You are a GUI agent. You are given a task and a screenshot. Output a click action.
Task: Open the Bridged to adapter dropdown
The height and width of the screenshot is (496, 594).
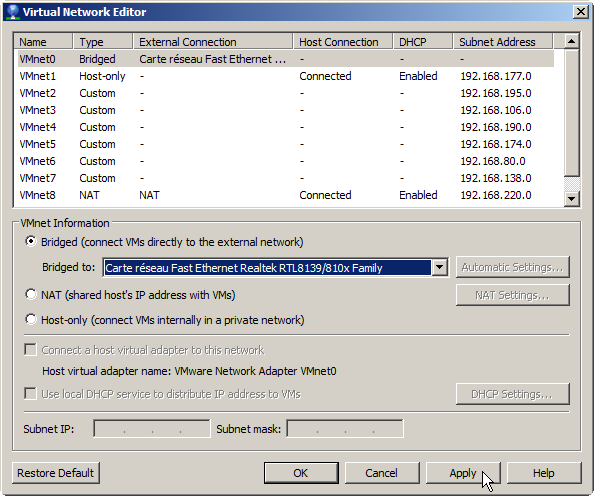[x=439, y=268]
